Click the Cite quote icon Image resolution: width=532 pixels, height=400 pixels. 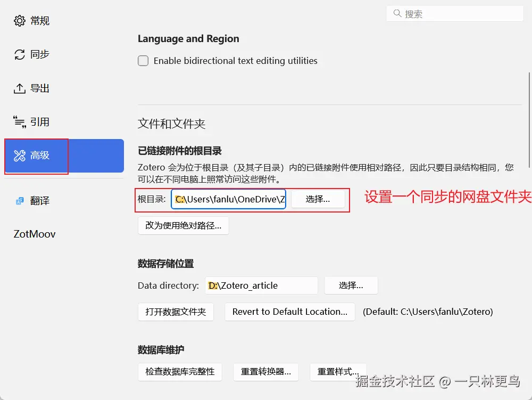(19, 122)
